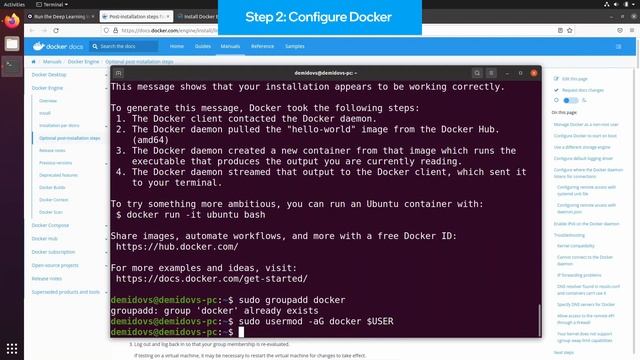Image resolution: width=640 pixels, height=360 pixels.
Task: Toggle reader view in Firefox address bar
Action: (560, 30)
